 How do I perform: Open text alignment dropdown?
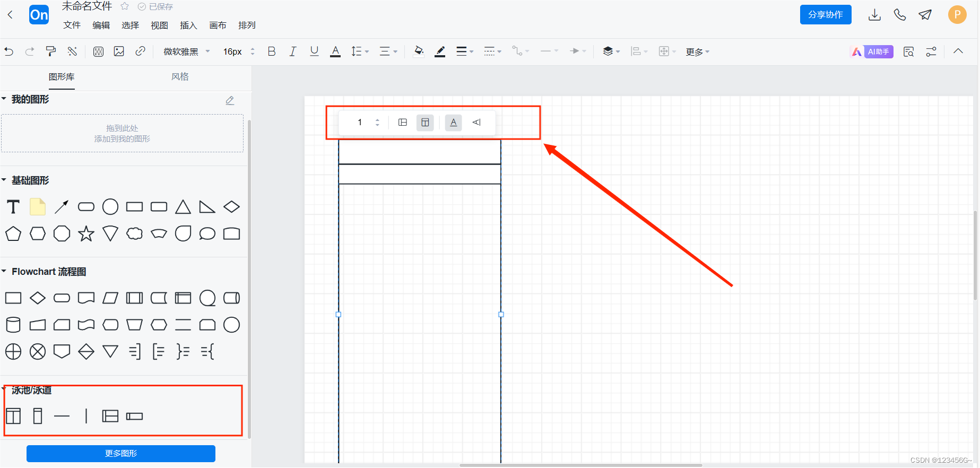[388, 51]
